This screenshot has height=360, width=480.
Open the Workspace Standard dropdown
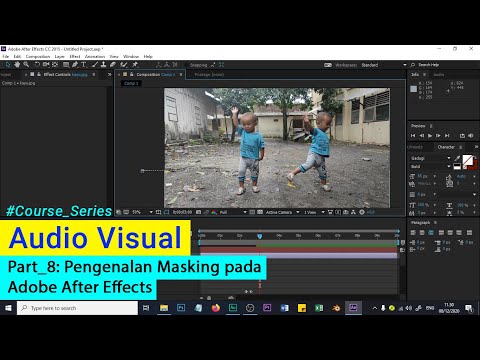pos(384,65)
